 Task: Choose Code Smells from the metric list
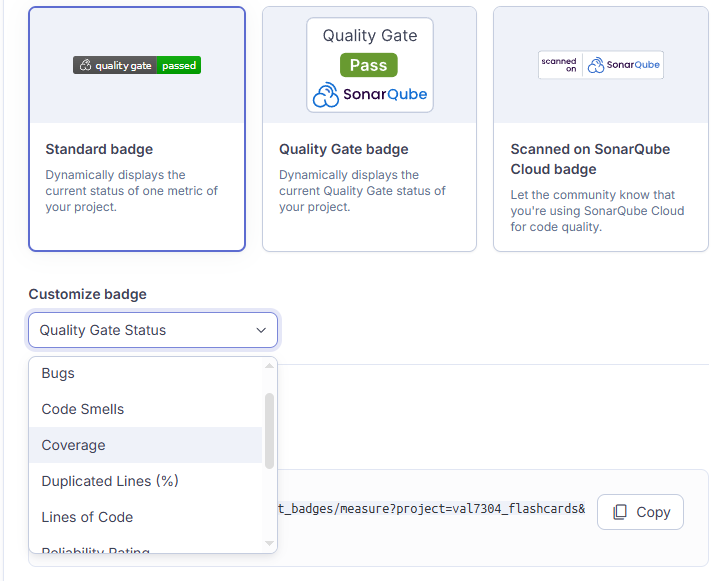tap(145, 409)
